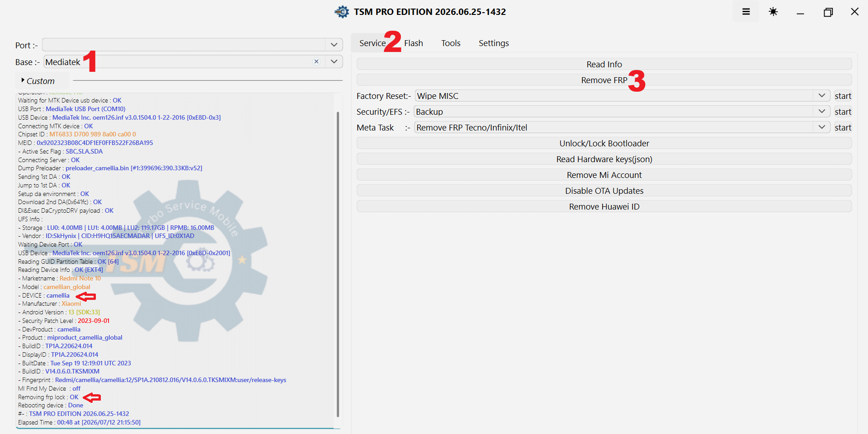Start the Factory Reset operation
The width and height of the screenshot is (868, 434).
point(843,96)
